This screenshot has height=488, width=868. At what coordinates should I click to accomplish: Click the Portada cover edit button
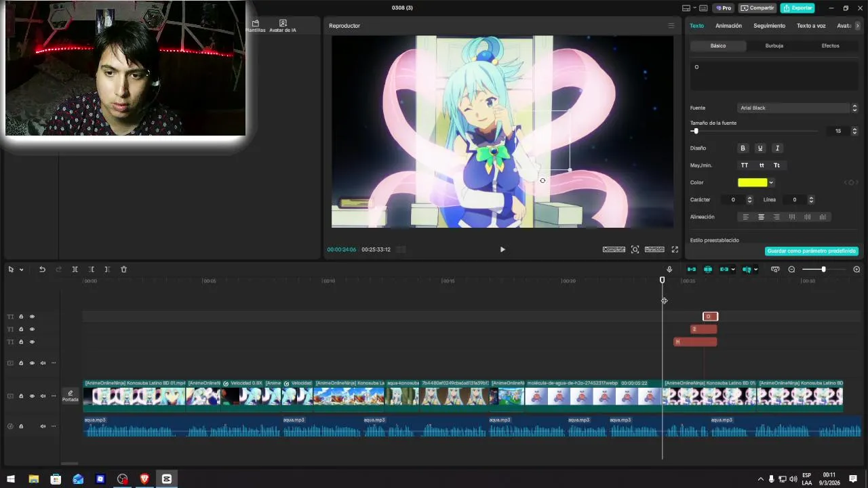[71, 396]
